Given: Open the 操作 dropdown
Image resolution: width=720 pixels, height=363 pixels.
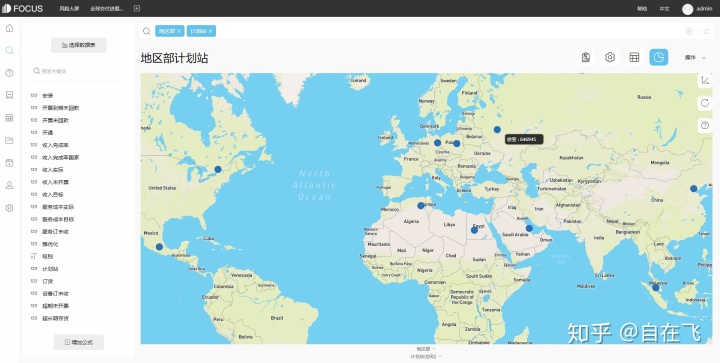Looking at the screenshot, I should [695, 57].
